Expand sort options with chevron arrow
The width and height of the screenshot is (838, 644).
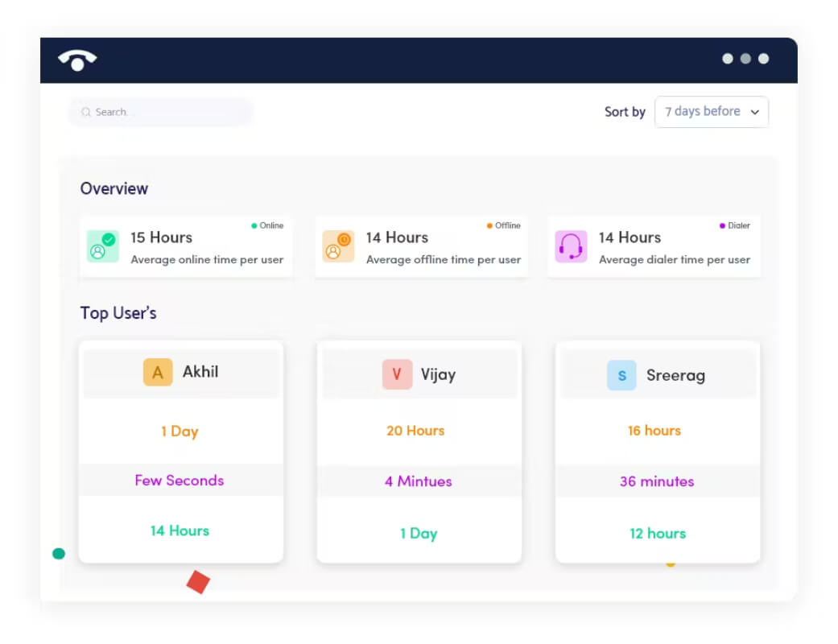tap(754, 112)
